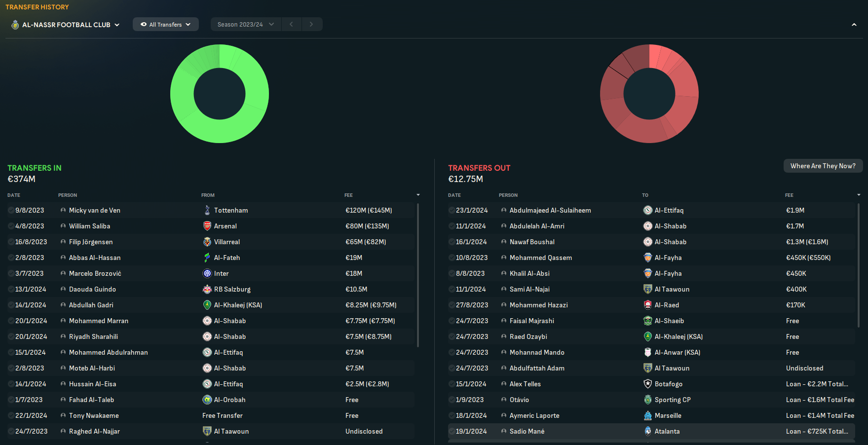Click the green Transfers In donut chart

click(220, 94)
